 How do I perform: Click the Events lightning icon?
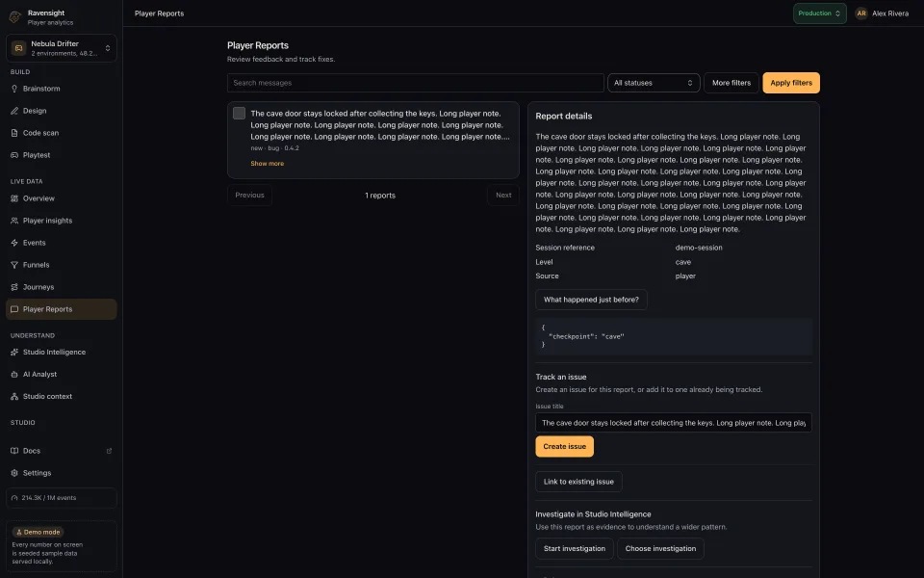pyautogui.click(x=14, y=243)
